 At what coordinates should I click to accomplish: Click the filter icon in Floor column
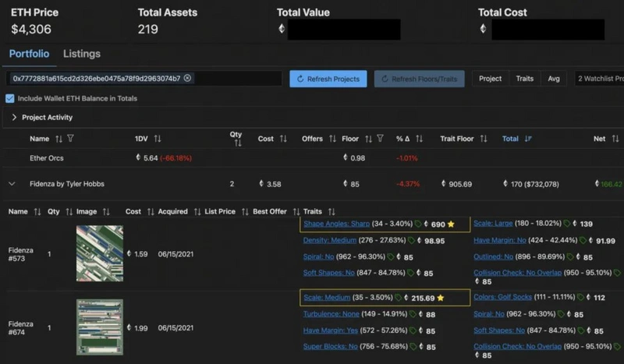pos(380,139)
